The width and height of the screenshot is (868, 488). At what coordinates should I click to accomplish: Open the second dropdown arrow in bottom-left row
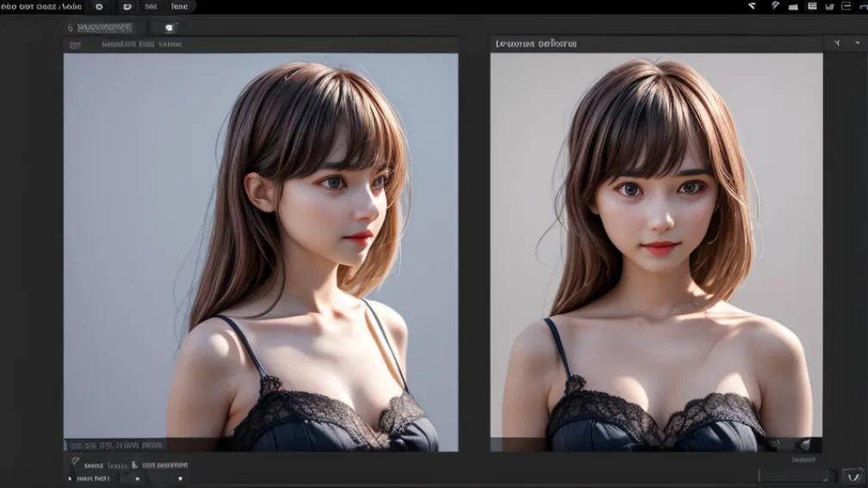click(180, 479)
